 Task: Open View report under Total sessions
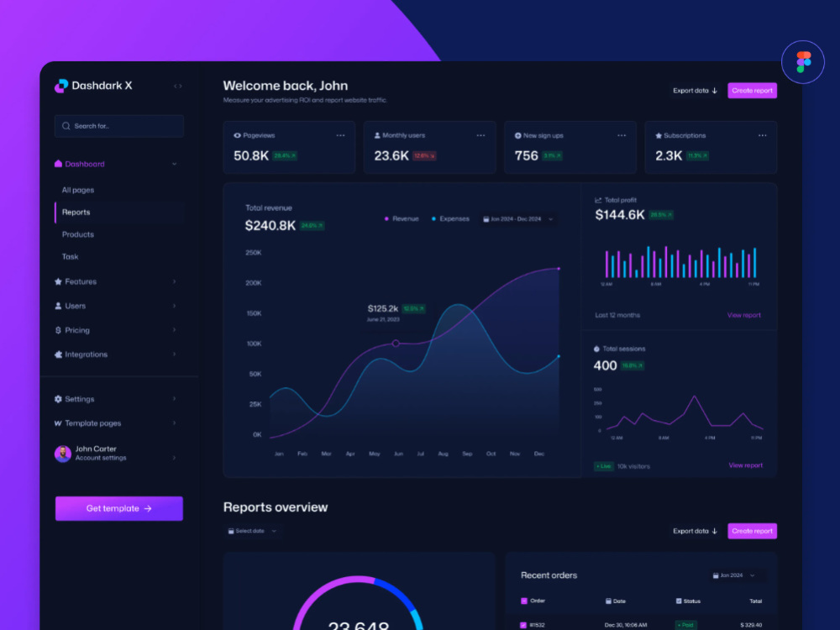(x=745, y=465)
